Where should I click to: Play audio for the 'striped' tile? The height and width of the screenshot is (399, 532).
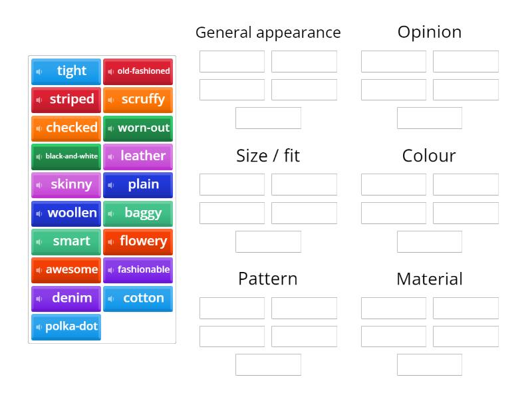pyautogui.click(x=39, y=99)
